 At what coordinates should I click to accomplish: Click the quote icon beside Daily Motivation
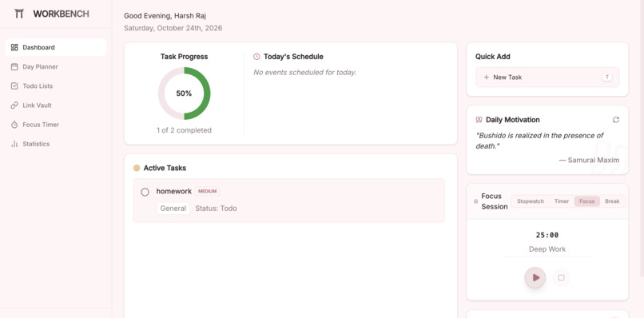point(479,120)
